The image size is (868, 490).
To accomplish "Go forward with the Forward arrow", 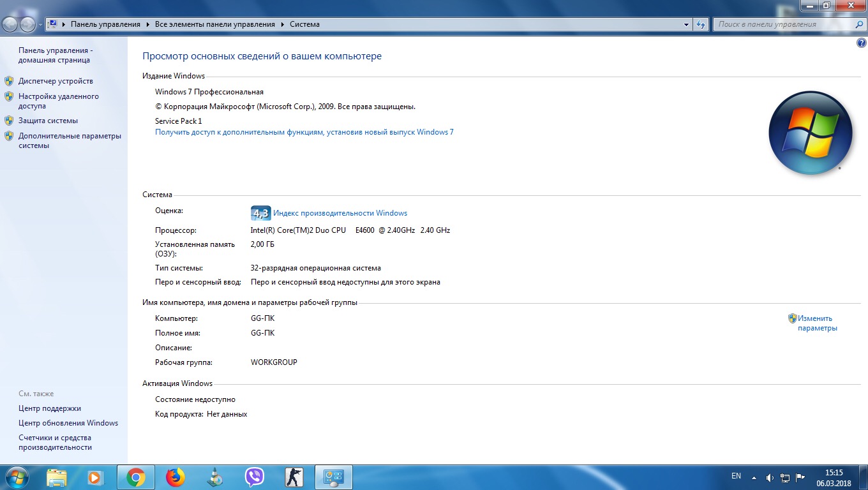I will pyautogui.click(x=28, y=24).
